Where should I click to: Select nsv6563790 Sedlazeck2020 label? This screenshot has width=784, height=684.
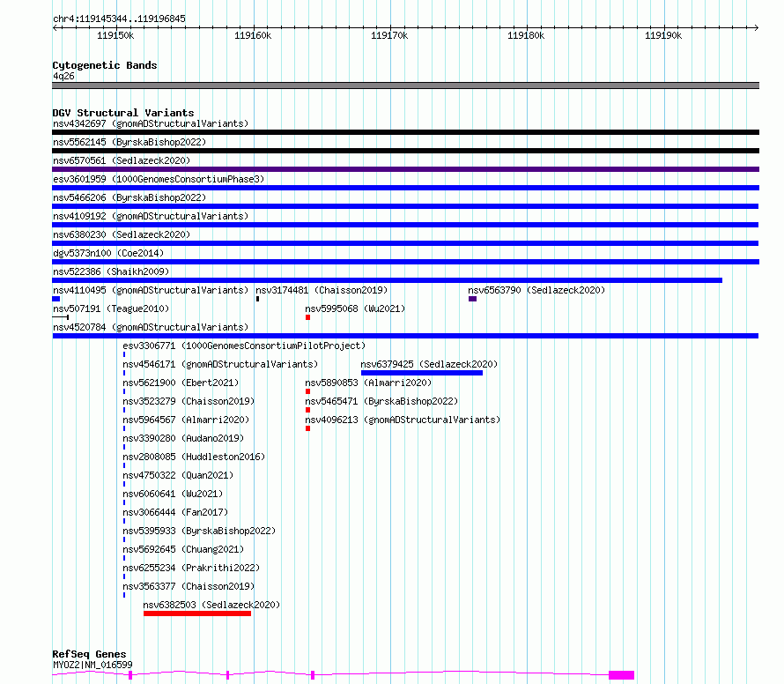(x=536, y=290)
